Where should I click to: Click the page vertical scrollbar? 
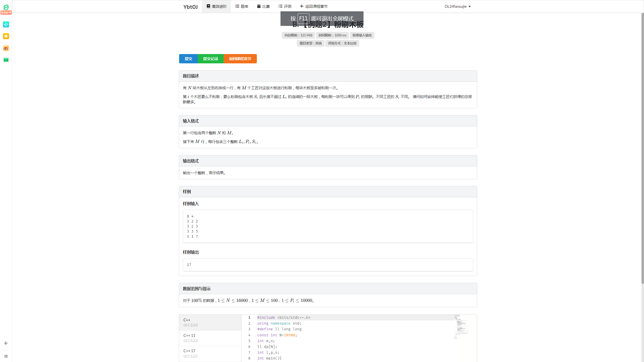click(642, 148)
